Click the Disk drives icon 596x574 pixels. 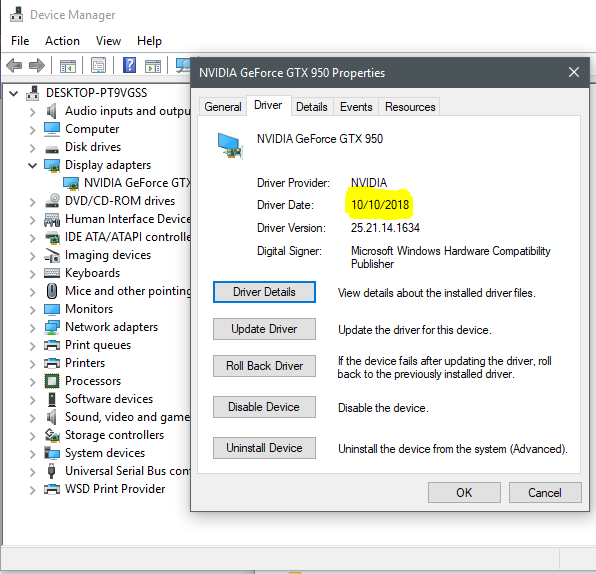[52, 149]
